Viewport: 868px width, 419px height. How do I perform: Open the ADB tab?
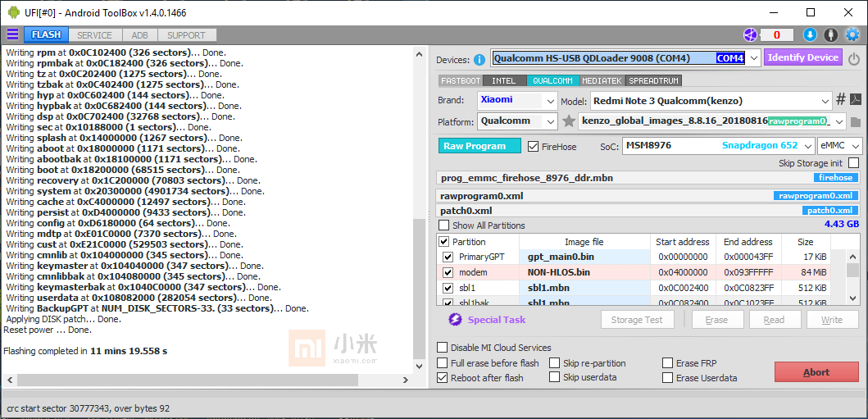point(139,35)
